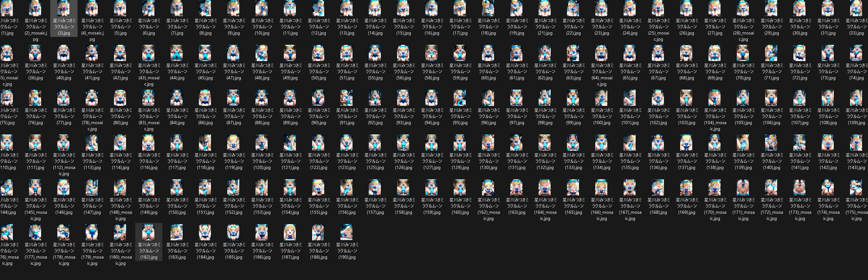
Task: Click the thumbnail for (112)_mosaic.jpg
Action: tap(64, 143)
